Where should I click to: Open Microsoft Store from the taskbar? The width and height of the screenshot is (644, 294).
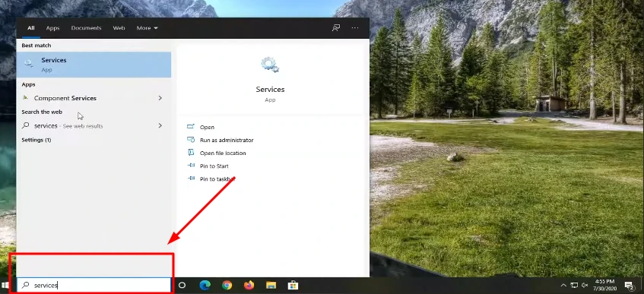(x=293, y=285)
